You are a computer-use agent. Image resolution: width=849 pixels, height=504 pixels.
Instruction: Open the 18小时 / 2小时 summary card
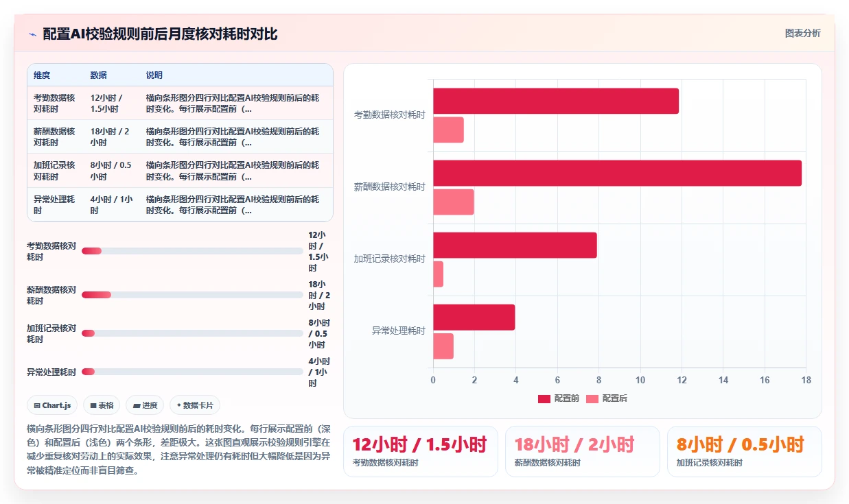(x=583, y=451)
